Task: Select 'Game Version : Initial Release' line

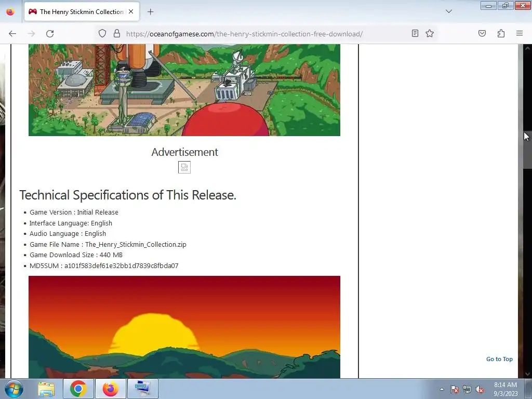Action: pos(74,212)
